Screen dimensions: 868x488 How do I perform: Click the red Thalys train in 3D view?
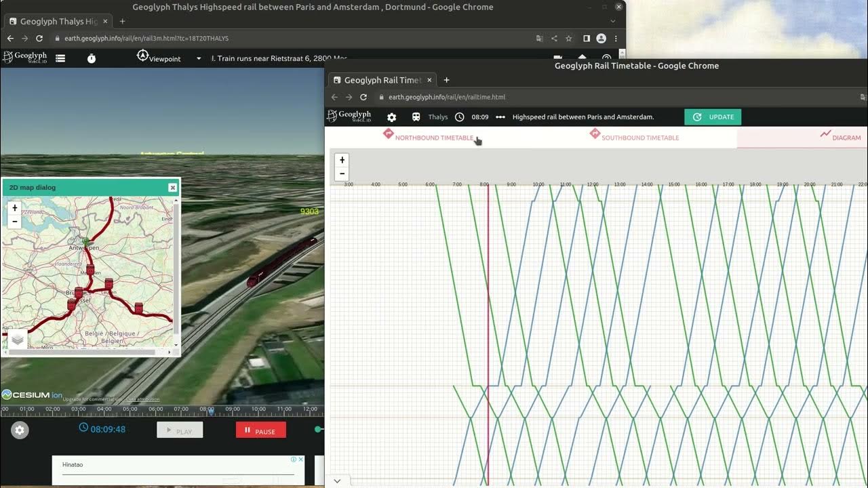click(x=281, y=262)
